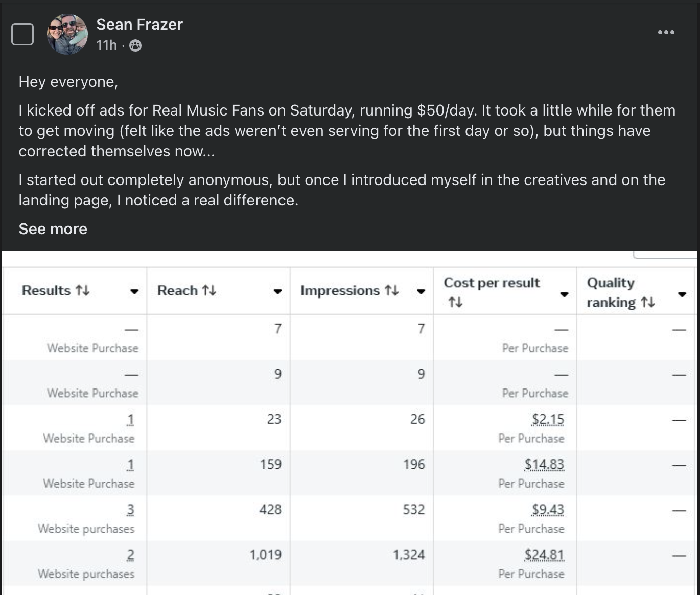Expand the post with See more
The image size is (700, 595).
point(53,229)
